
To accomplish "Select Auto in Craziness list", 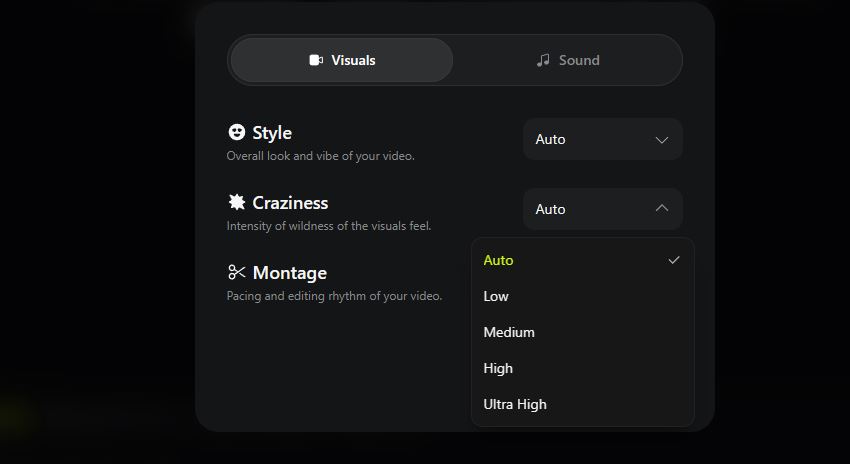I will tap(499, 260).
